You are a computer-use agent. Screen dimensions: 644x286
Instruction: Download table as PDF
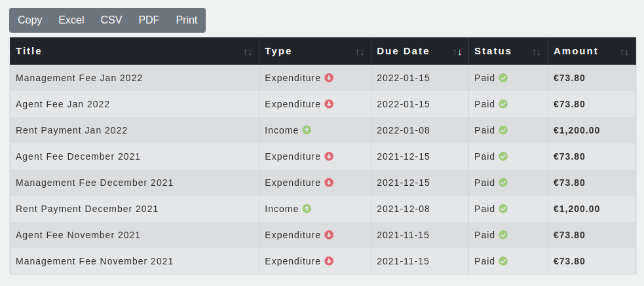click(x=149, y=20)
